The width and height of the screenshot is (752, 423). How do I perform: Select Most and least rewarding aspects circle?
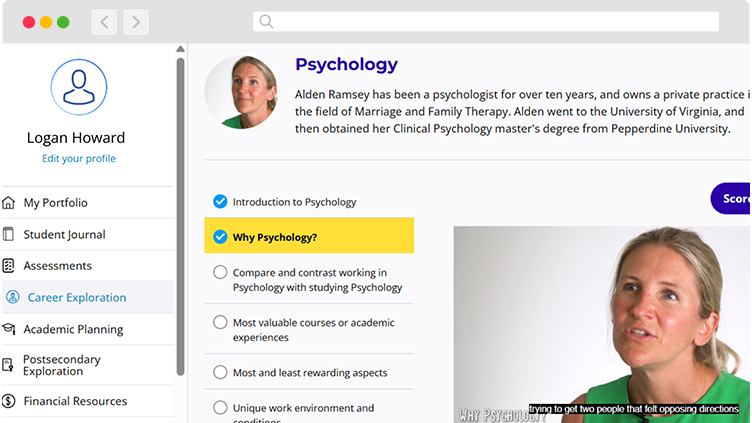(220, 372)
